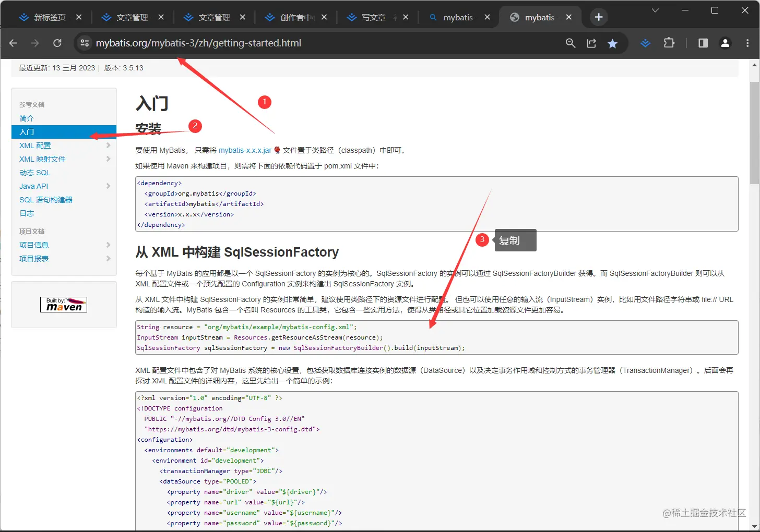760x532 pixels.
Task: Toggle the browser side panel
Action: click(703, 43)
